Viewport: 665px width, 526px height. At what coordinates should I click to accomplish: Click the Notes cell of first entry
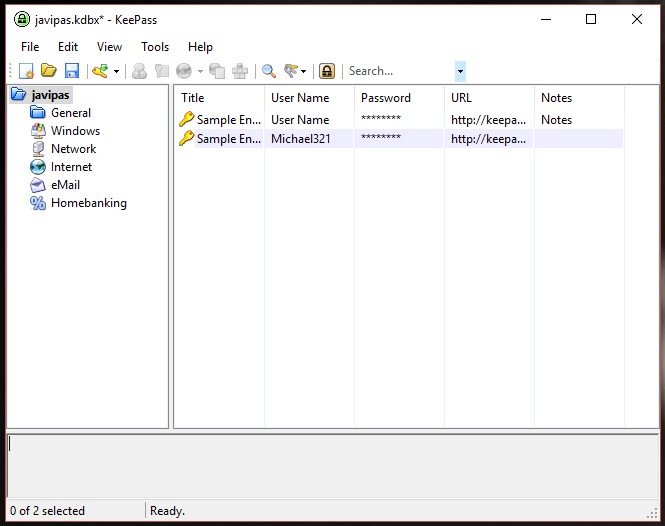578,120
